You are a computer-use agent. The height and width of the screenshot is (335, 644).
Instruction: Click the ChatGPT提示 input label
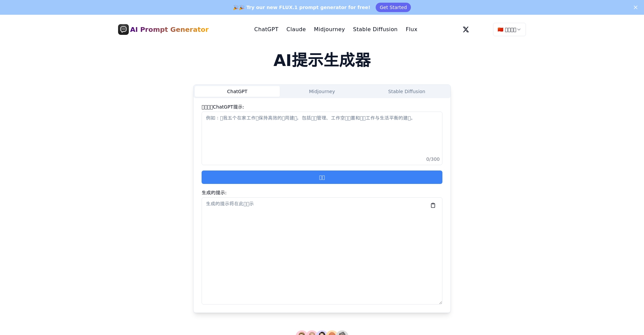click(x=223, y=107)
